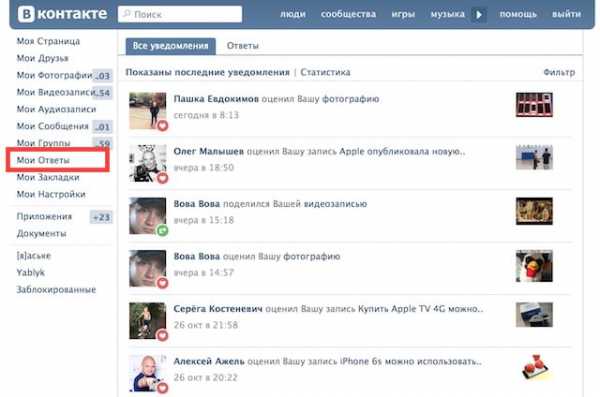
Task: Open the Статистика link
Action: [325, 72]
